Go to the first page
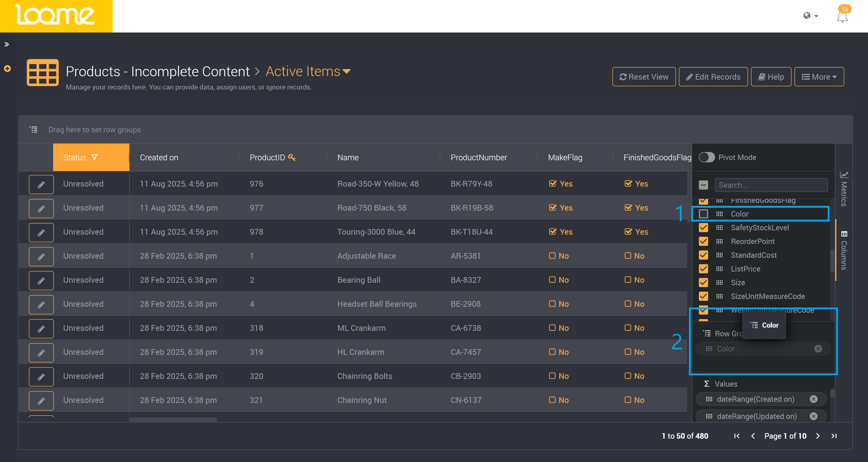Screen dimensions: 868x462 737,436
